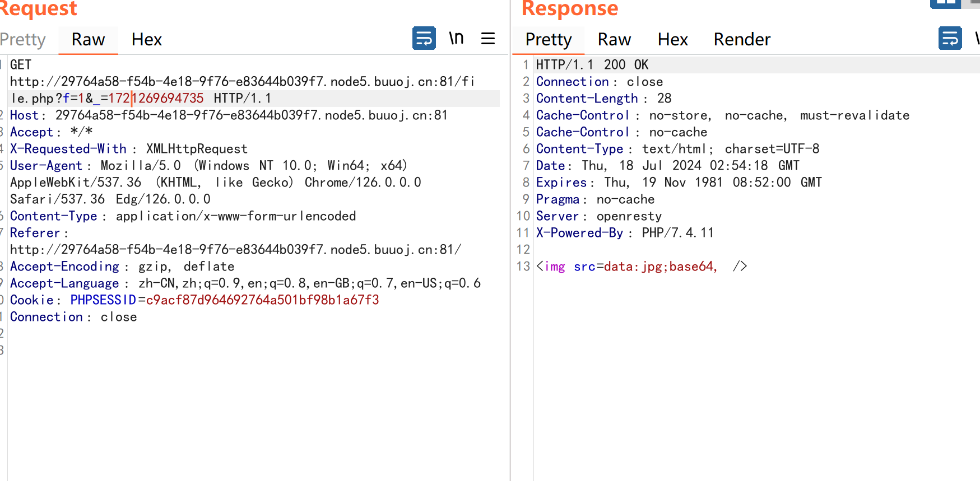980x481 pixels.
Task: Click the Referer header name
Action: [35, 233]
